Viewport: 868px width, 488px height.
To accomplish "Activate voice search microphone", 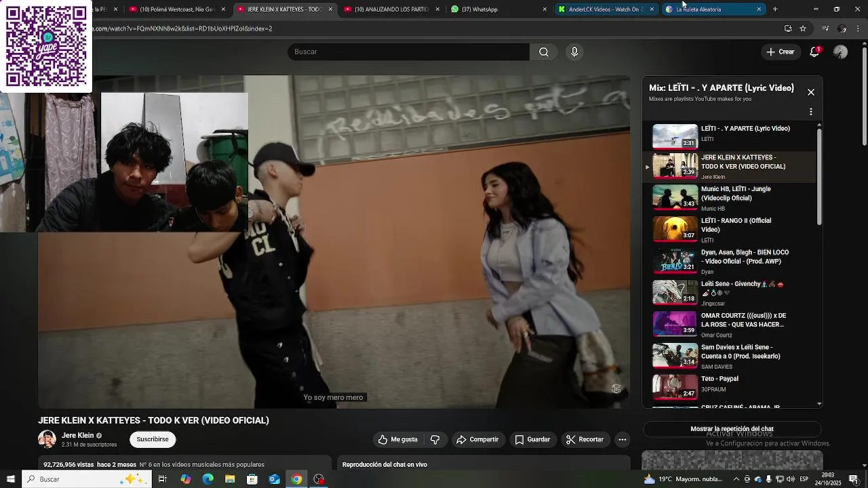I will pos(574,52).
